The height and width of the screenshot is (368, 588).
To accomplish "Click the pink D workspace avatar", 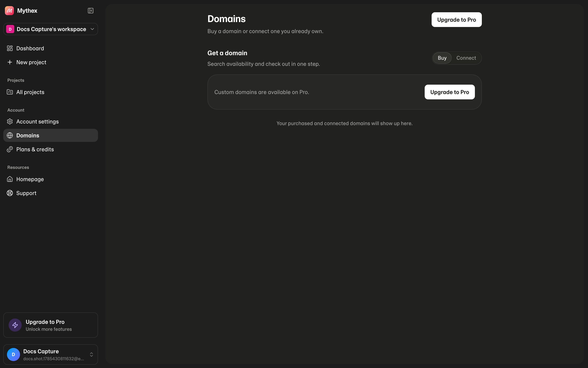I will [10, 29].
